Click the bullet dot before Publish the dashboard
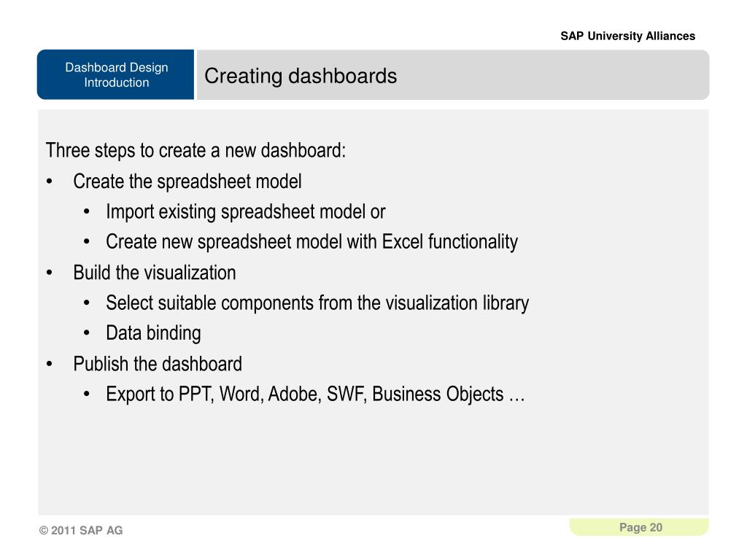 50,365
